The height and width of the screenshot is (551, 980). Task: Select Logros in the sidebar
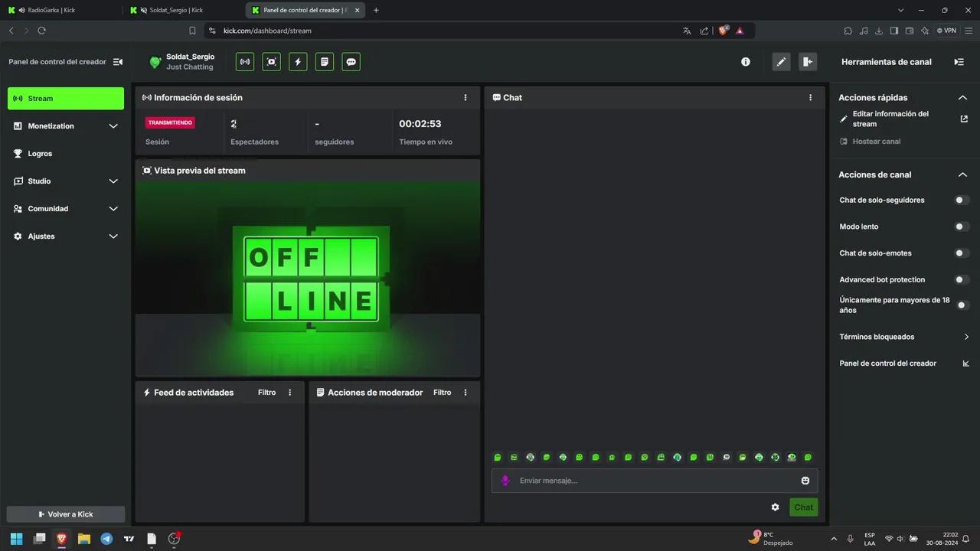40,154
